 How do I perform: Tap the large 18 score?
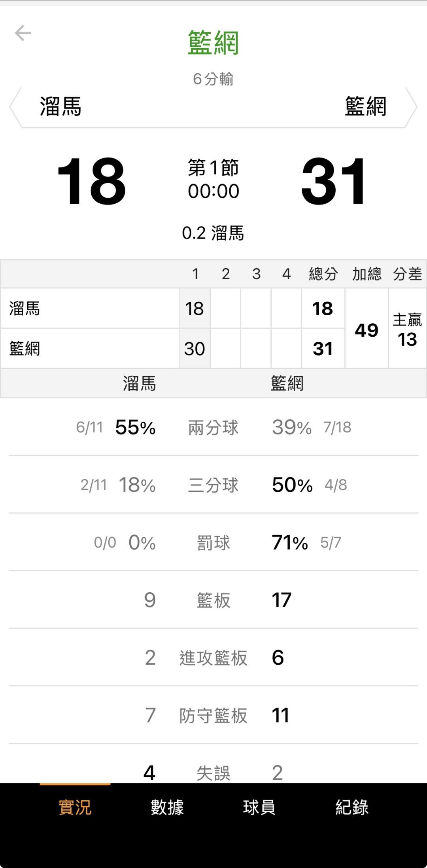[91, 182]
